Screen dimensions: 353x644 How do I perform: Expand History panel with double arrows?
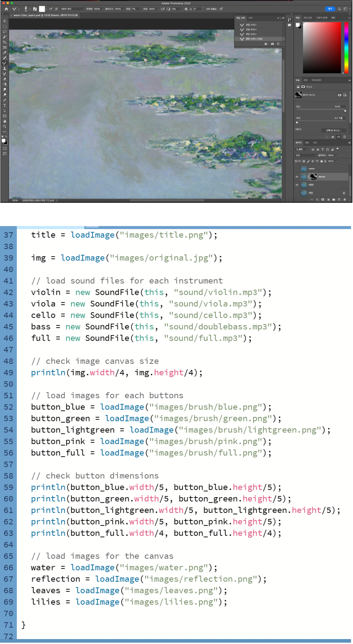point(278,18)
